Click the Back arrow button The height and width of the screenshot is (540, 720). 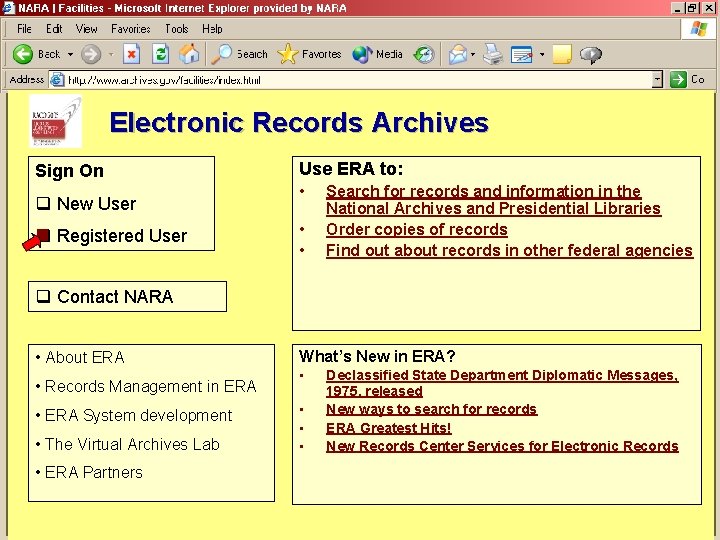[x=22, y=54]
